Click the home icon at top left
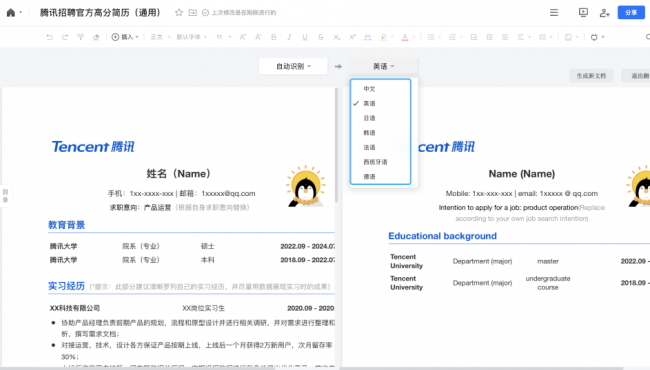The image size is (650, 370). click(x=11, y=13)
